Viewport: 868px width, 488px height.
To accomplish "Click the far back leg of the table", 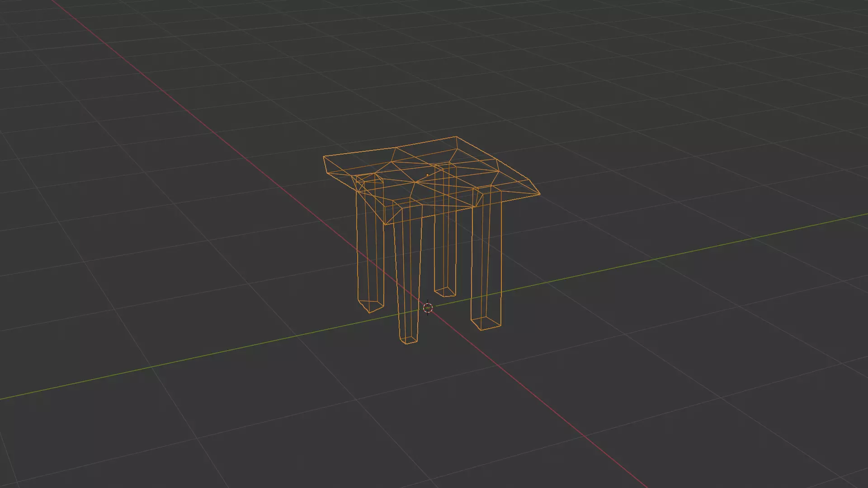I will tap(445, 230).
